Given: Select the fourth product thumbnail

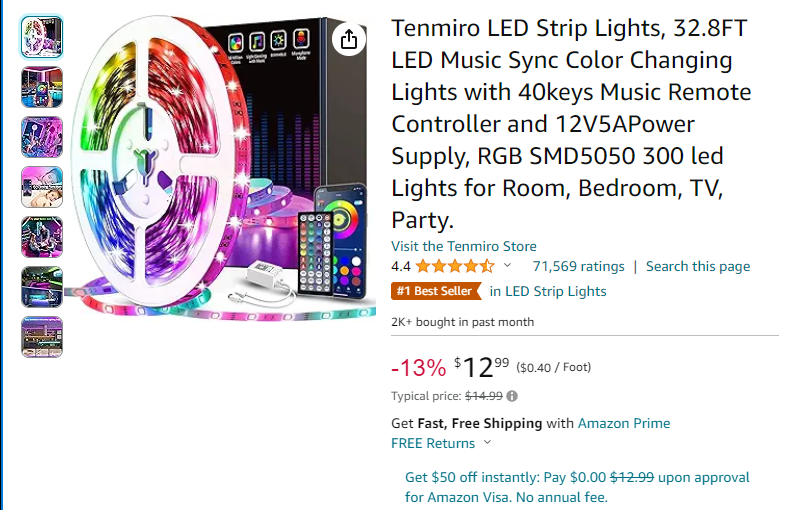Looking at the screenshot, I should coord(42,187).
